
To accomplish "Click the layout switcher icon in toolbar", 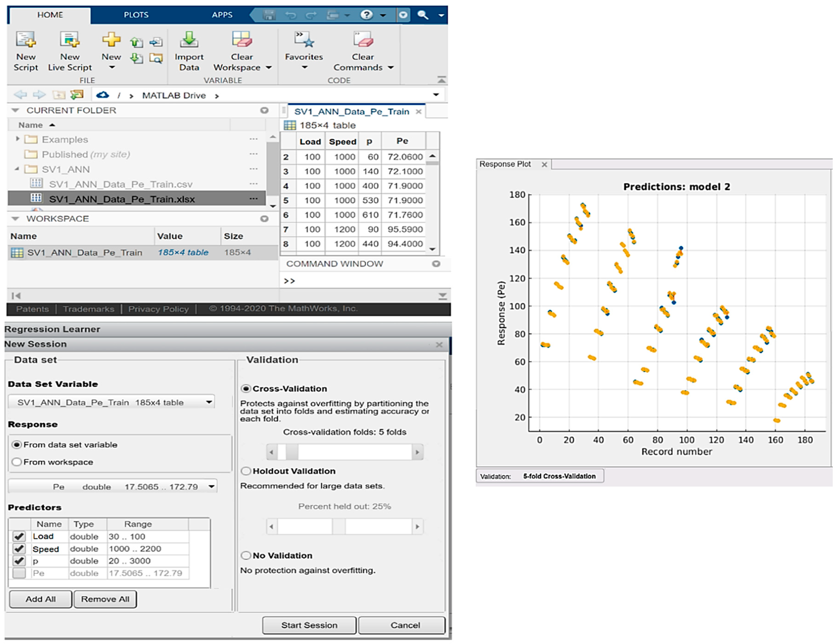I will click(x=333, y=15).
